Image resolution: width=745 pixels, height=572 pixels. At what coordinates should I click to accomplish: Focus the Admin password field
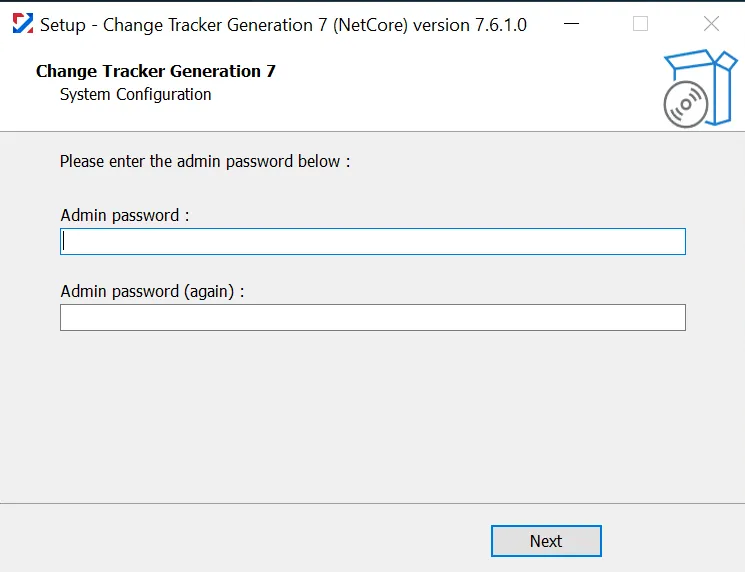372,241
